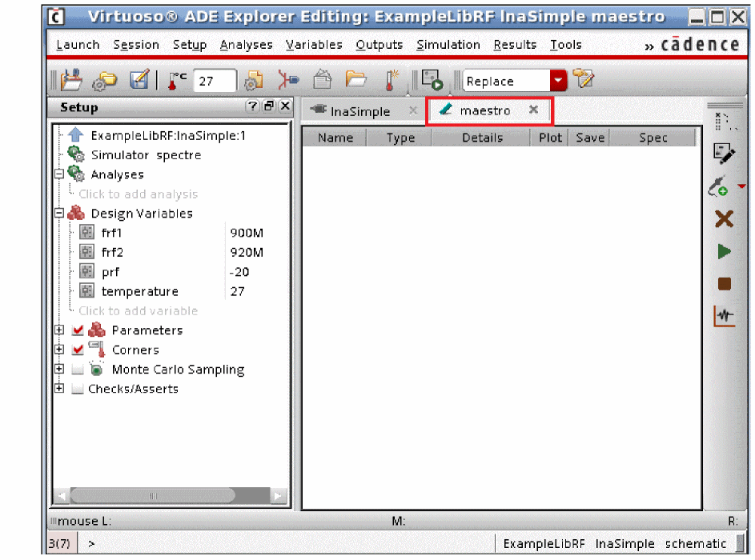Click the gear document icon after temperature field

click(x=253, y=80)
